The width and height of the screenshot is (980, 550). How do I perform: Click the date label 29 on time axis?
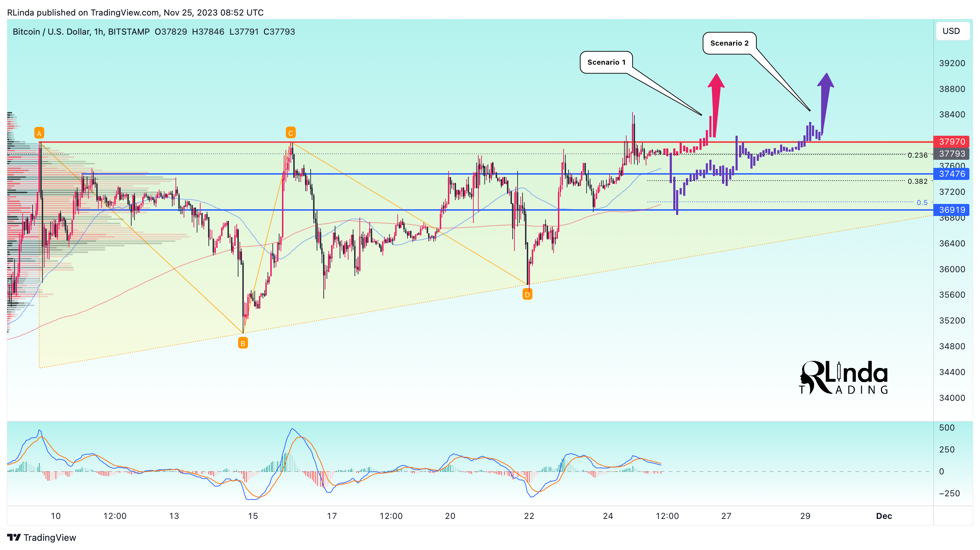805,516
